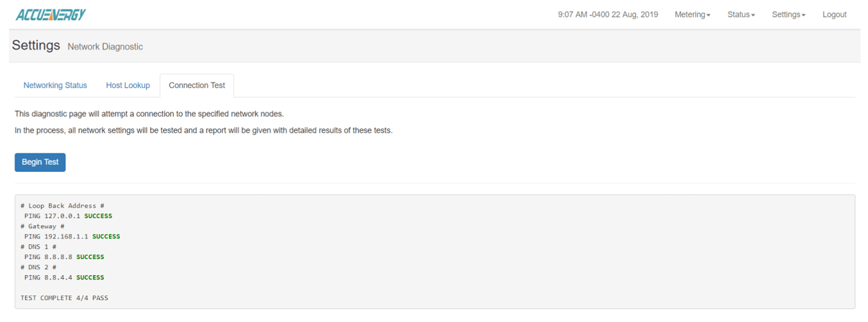
Task: Click the Accuenergy logo
Action: click(x=51, y=14)
